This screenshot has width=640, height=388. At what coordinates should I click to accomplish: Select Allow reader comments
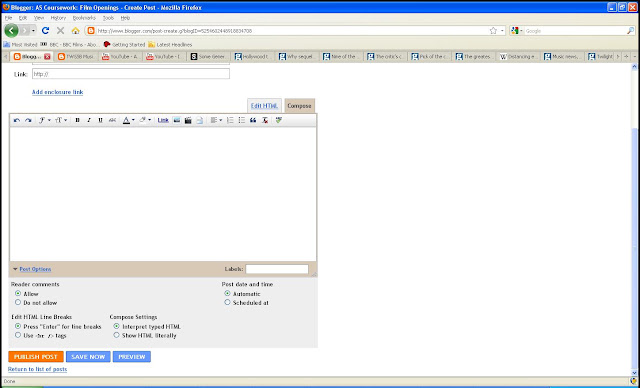point(18,293)
